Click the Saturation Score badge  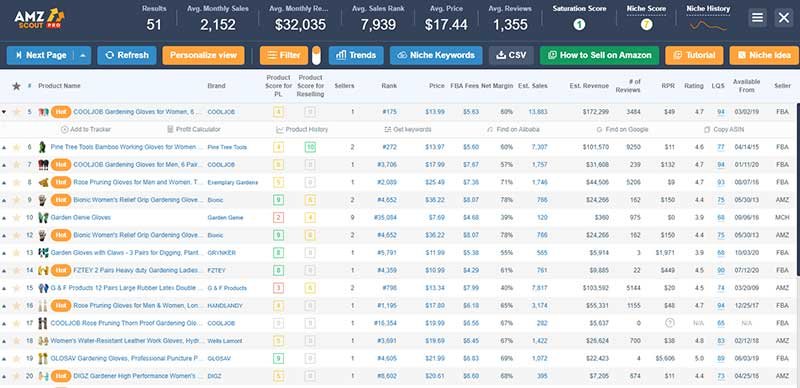(579, 24)
